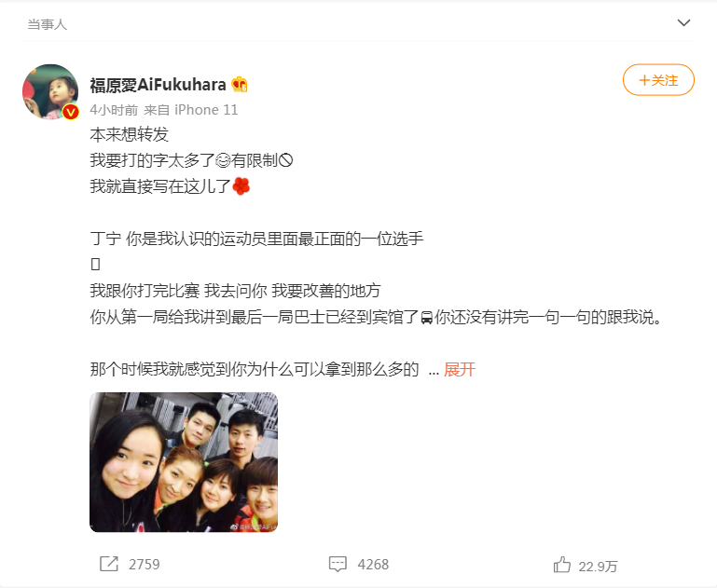Expand full post with 展开 link
The image size is (717, 588).
click(x=460, y=370)
